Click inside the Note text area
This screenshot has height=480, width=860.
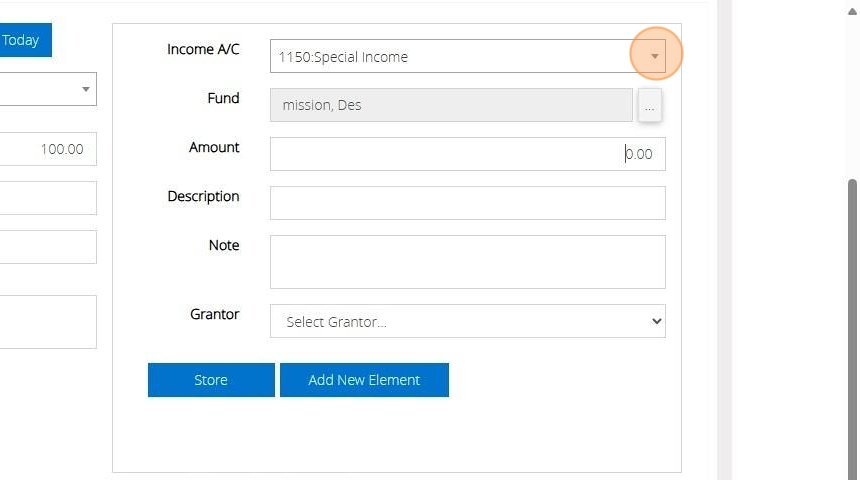(x=467, y=262)
